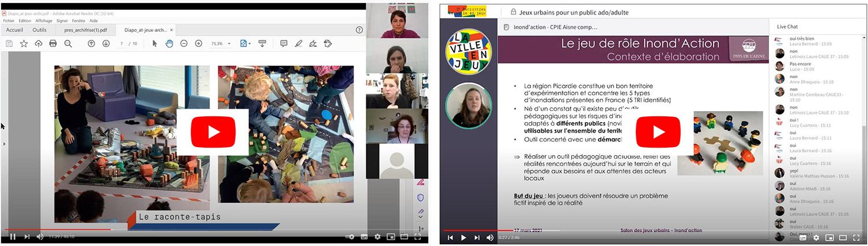
Task: Click the Print icon in Acrobat toolbar
Action: pos(53,43)
